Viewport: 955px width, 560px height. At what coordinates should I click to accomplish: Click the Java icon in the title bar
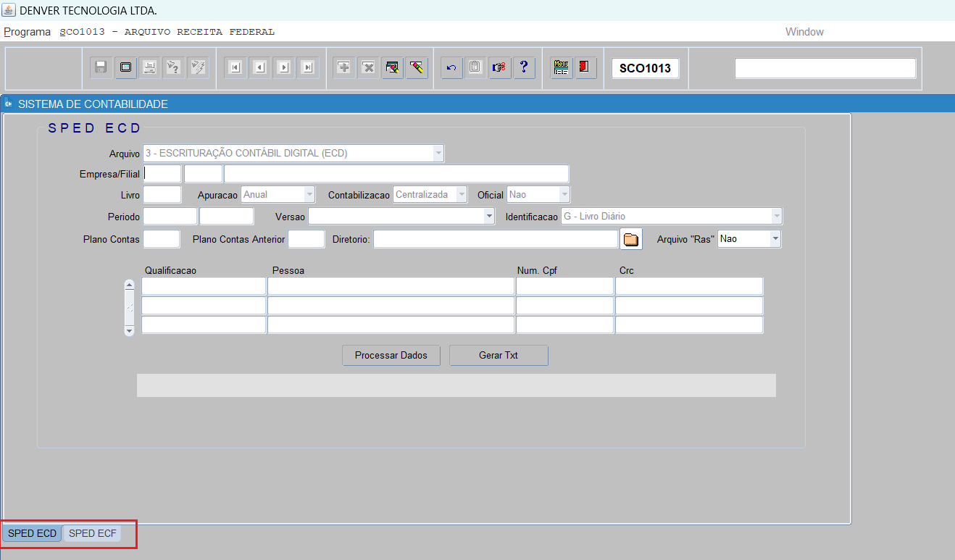[8, 11]
